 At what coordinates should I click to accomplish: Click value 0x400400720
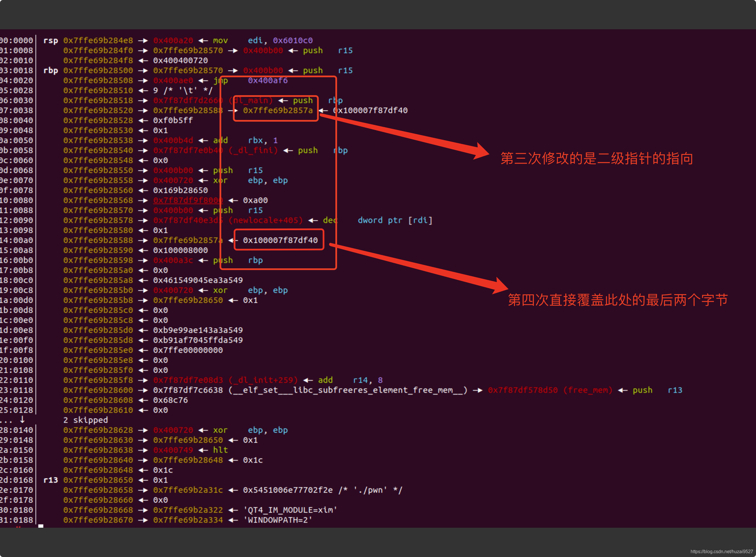click(x=180, y=60)
